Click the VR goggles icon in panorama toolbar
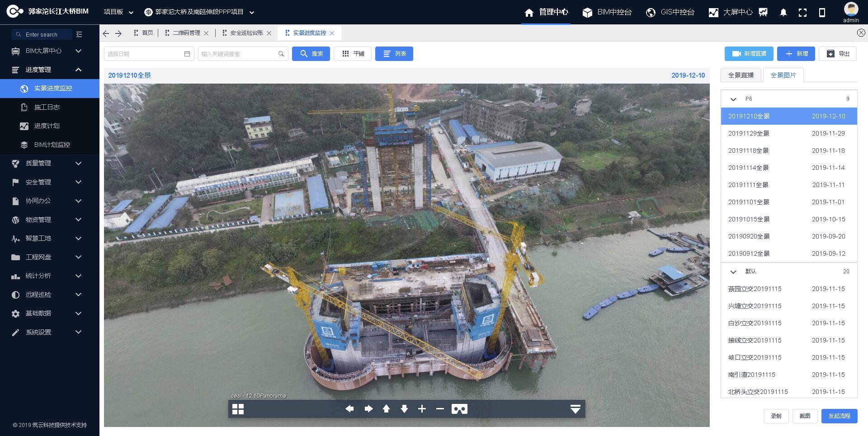Viewport: 868px width, 436px height. (x=459, y=409)
